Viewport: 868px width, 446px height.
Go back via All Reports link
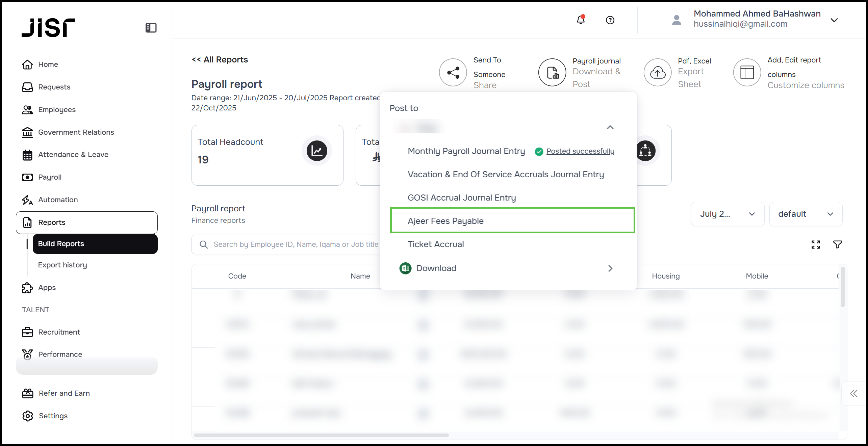(x=220, y=60)
